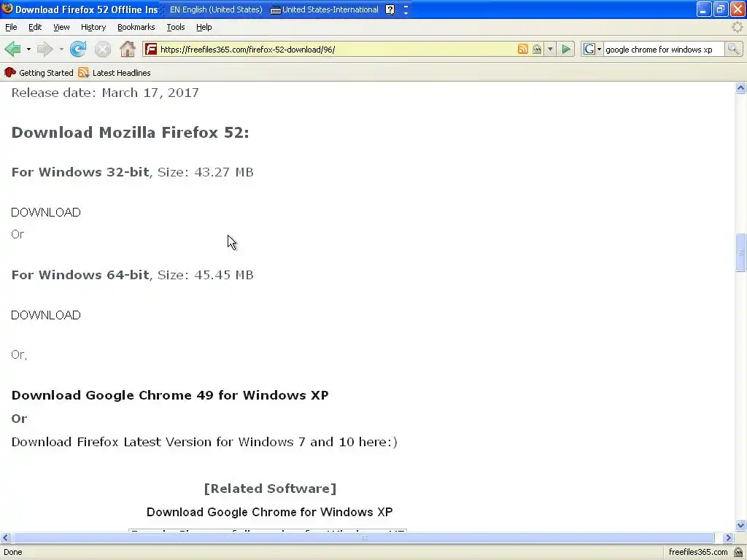Click the Stop loading button
747x560 pixels.
point(102,49)
